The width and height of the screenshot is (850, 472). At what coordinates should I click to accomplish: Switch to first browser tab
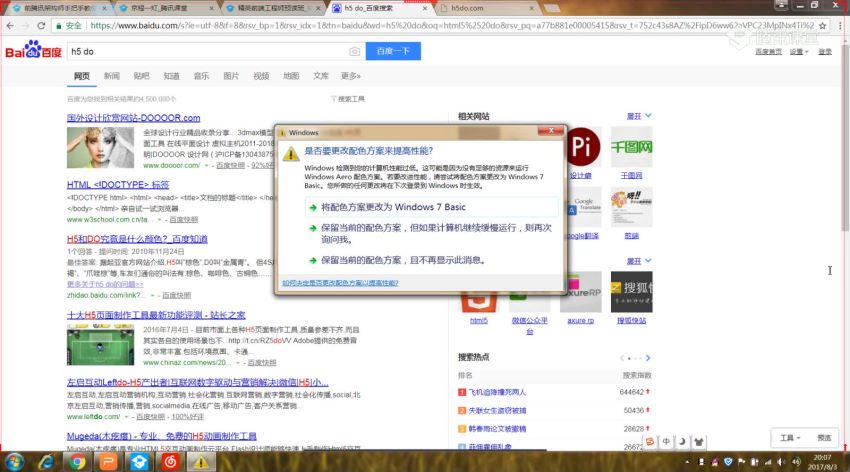(x=60, y=8)
